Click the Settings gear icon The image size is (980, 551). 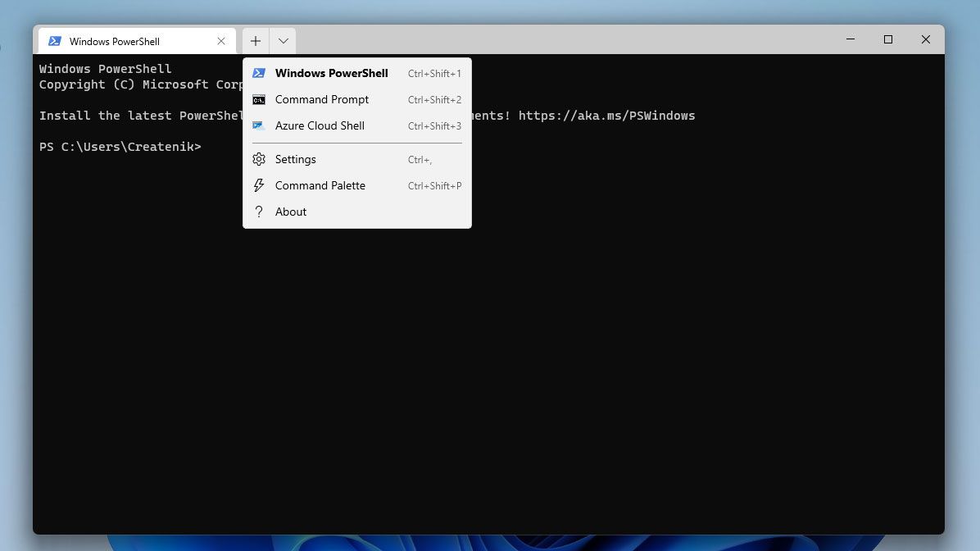tap(259, 160)
